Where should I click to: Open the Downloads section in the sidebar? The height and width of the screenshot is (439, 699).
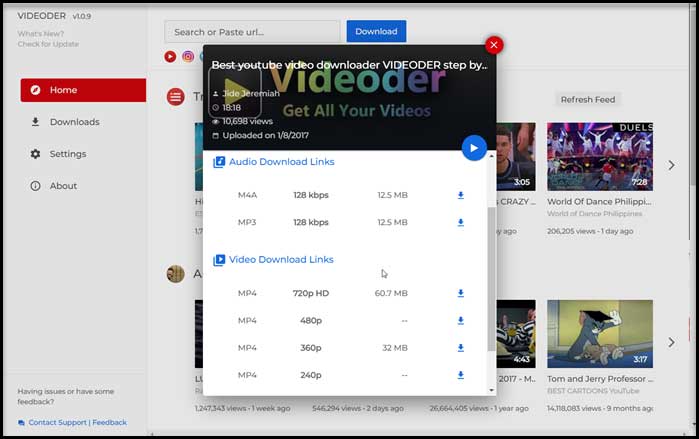74,122
